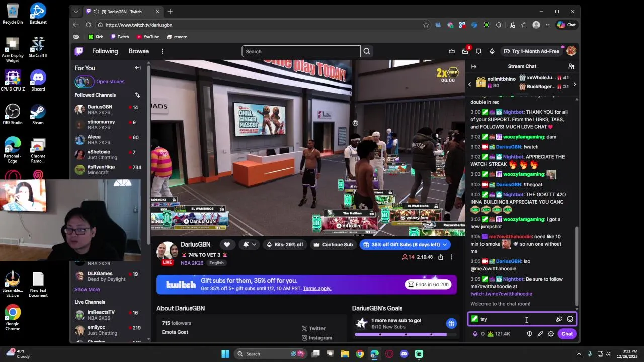Open the Instagram social link
This screenshot has width=644, height=362.
(316, 338)
